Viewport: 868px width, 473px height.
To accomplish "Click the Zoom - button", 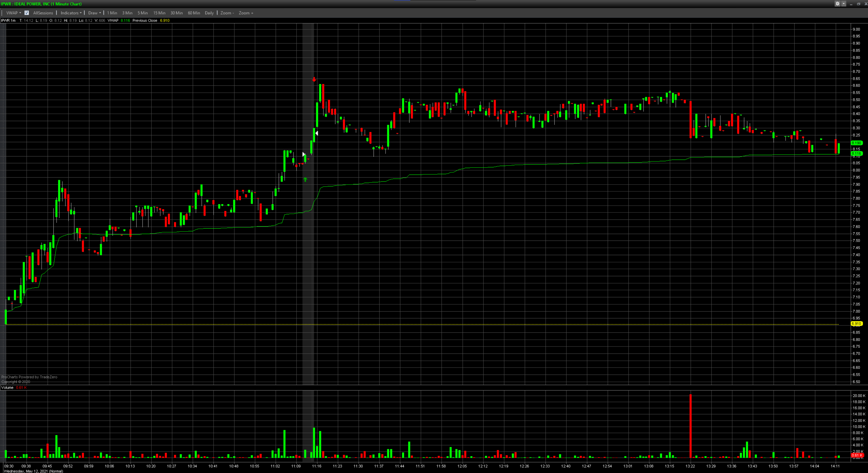I will click(x=227, y=13).
